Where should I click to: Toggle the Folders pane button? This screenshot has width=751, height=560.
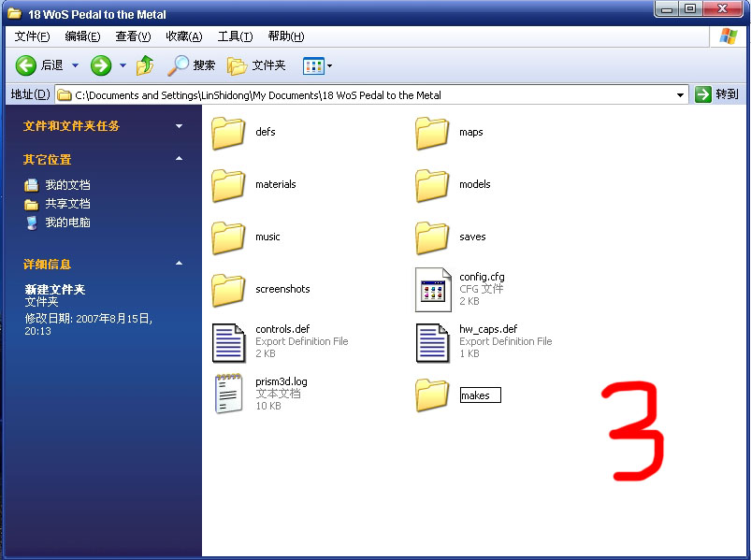(x=237, y=66)
